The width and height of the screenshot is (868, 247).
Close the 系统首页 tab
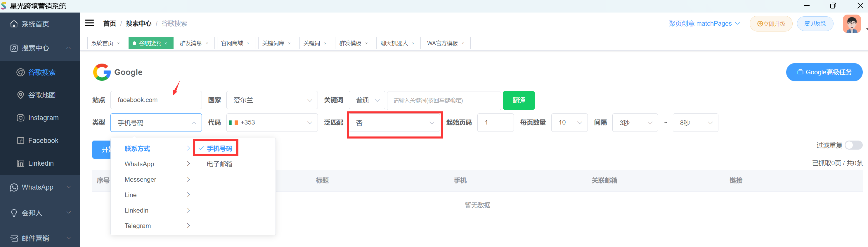118,43
